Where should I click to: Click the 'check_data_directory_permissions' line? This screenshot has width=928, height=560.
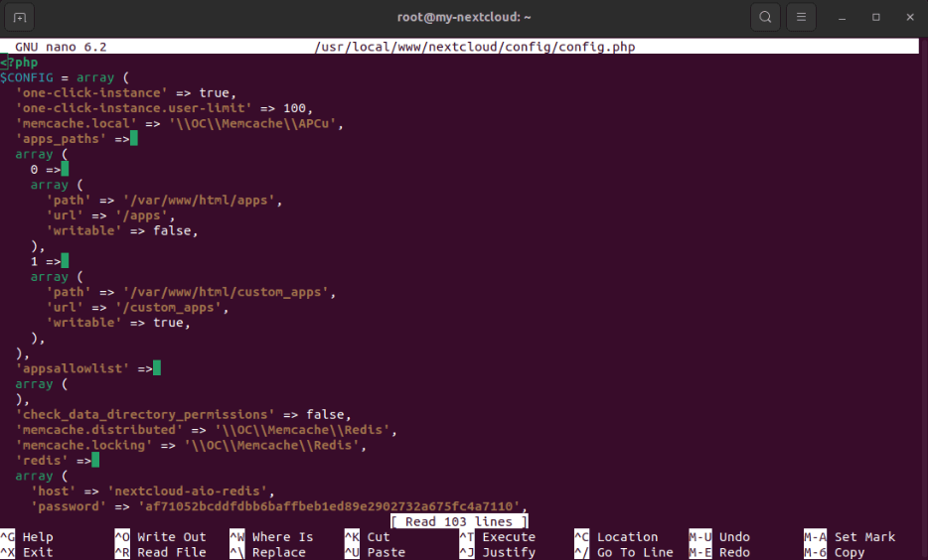(184, 415)
